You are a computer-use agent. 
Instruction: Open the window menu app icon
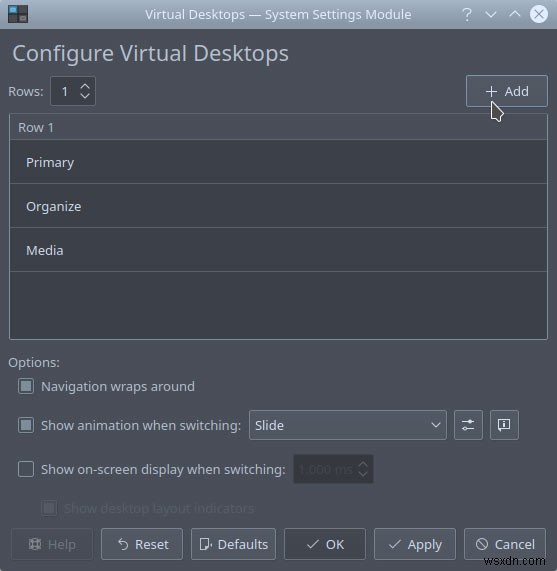point(18,15)
